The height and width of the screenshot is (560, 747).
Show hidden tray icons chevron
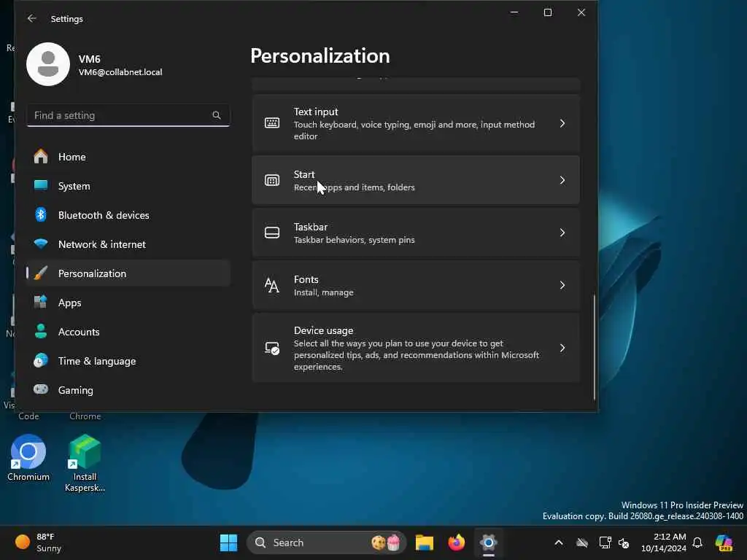[x=559, y=542]
